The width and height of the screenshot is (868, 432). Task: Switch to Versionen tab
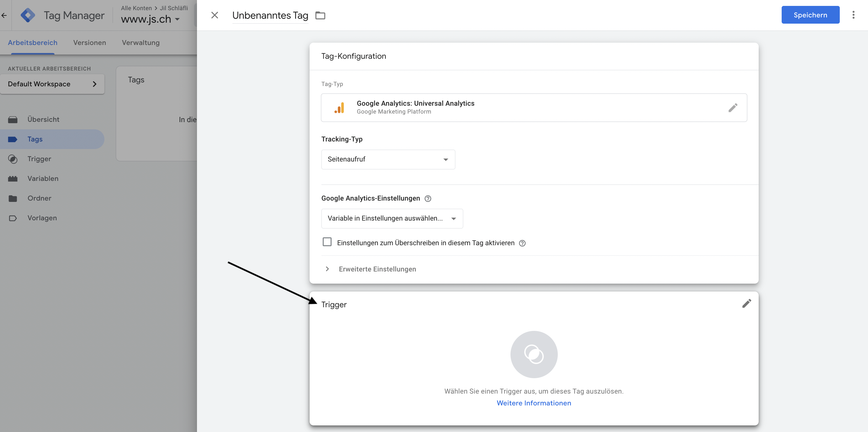pyautogui.click(x=90, y=43)
